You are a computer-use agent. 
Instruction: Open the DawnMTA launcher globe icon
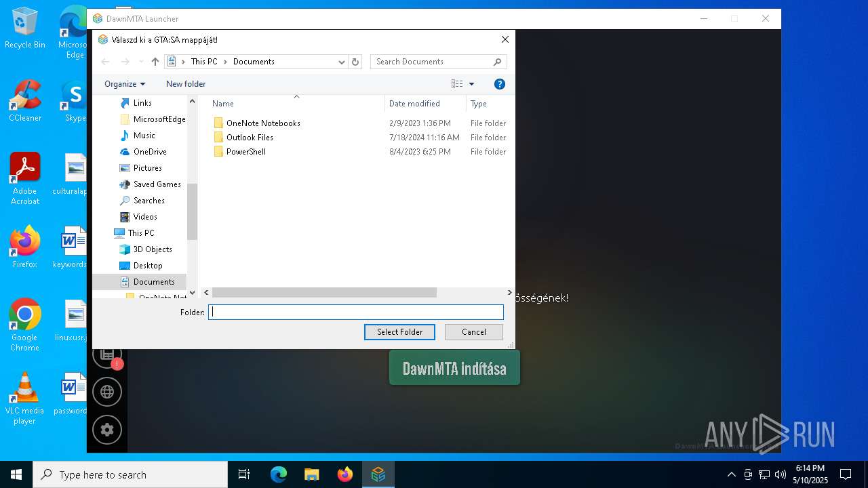107,392
